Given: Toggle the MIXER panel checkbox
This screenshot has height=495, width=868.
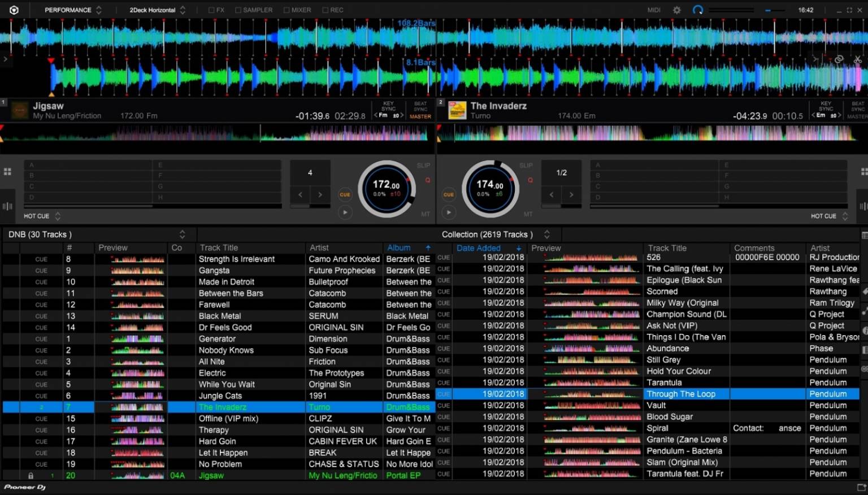Looking at the screenshot, I should point(287,10).
